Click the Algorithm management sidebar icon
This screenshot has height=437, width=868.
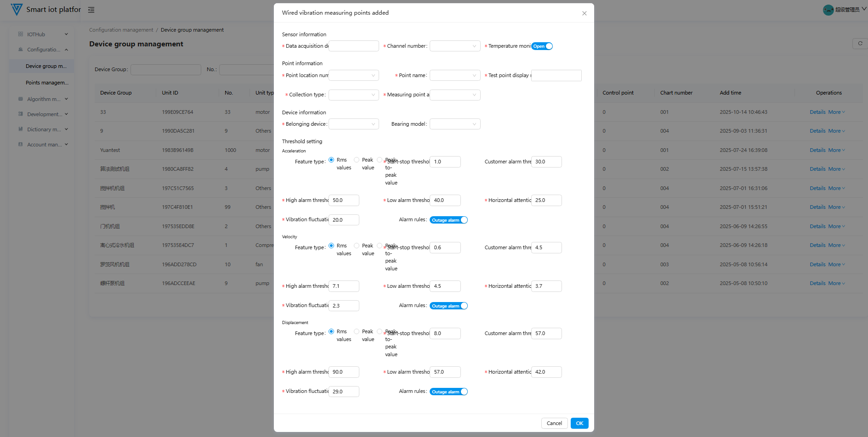pyautogui.click(x=21, y=99)
